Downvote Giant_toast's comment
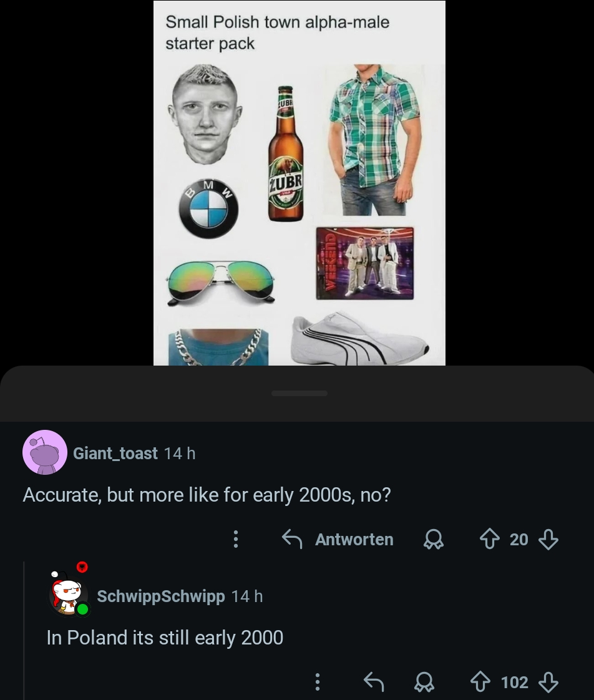594x700 pixels. 548,539
